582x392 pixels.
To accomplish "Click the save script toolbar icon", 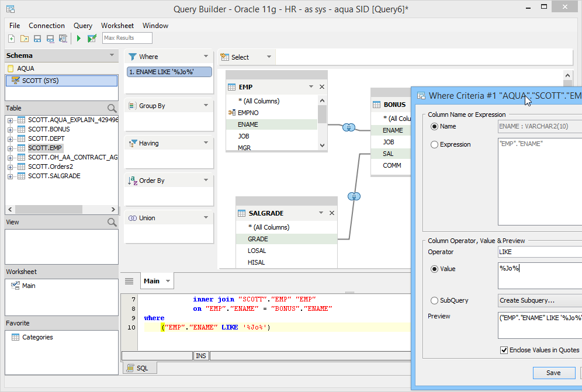I will click(63, 38).
